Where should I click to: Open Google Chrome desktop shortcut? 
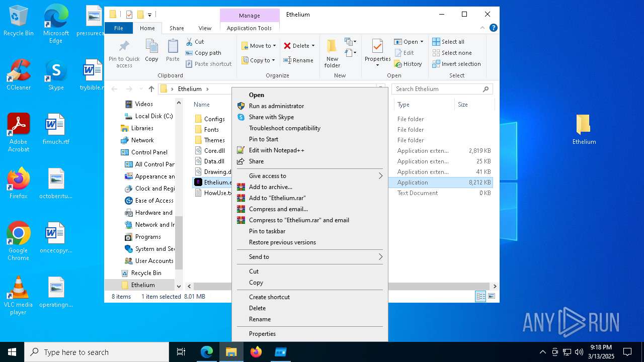(x=19, y=241)
